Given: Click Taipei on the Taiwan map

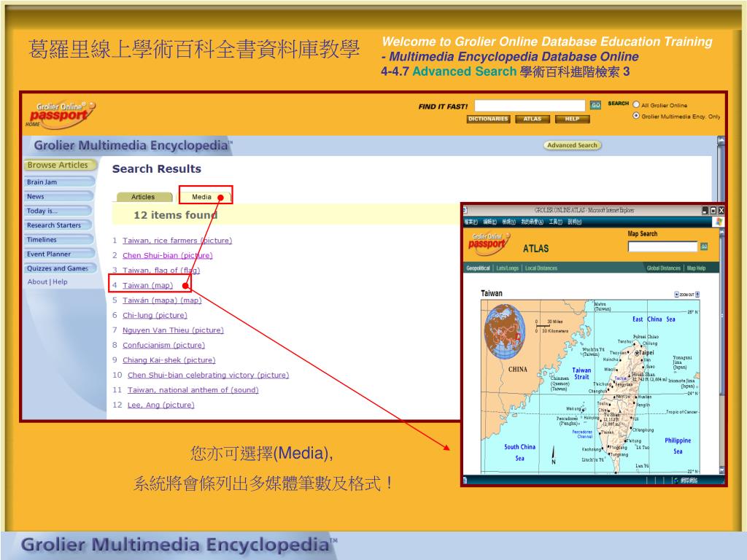Looking at the screenshot, I should 646,353.
